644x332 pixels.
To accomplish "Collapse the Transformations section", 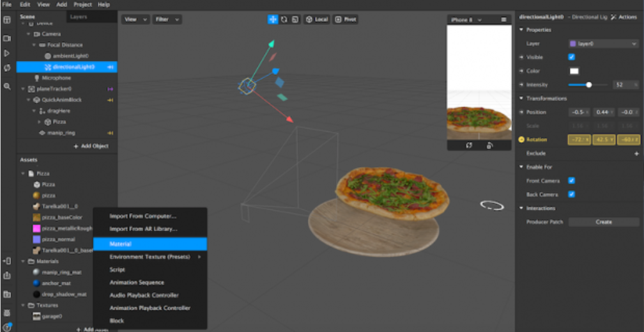I will pos(521,99).
